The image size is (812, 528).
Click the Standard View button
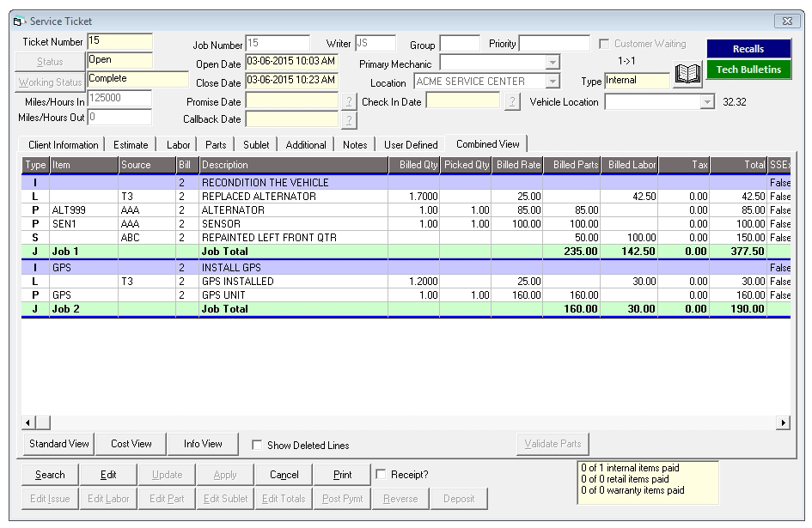click(59, 444)
